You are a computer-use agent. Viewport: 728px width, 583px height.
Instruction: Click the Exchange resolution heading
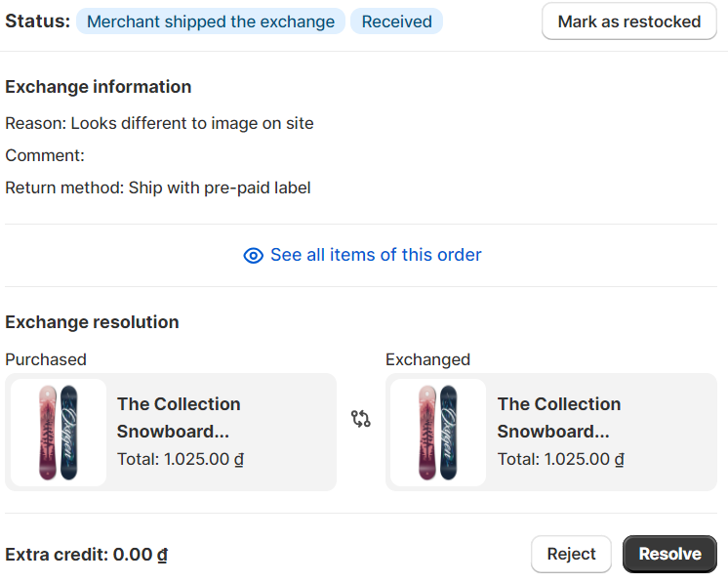point(92,322)
